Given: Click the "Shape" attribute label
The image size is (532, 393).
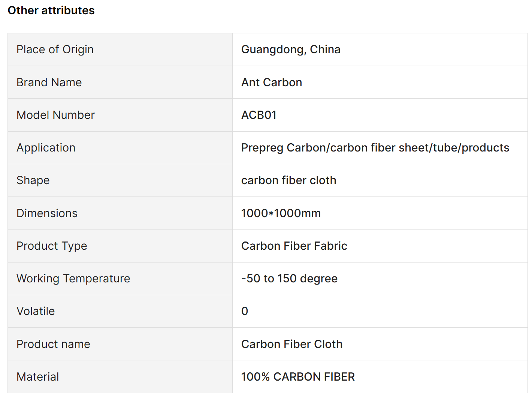Looking at the screenshot, I should (33, 180).
